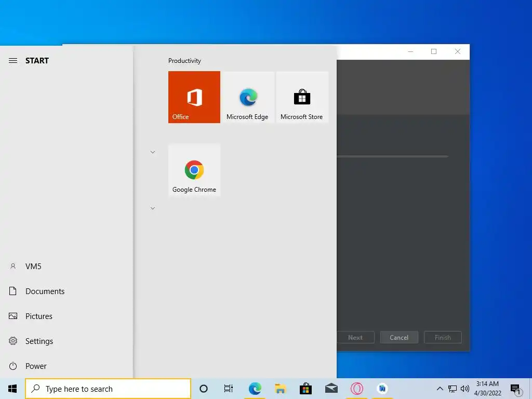The height and width of the screenshot is (399, 532).
Task: Minimize the installer window
Action: [410, 51]
